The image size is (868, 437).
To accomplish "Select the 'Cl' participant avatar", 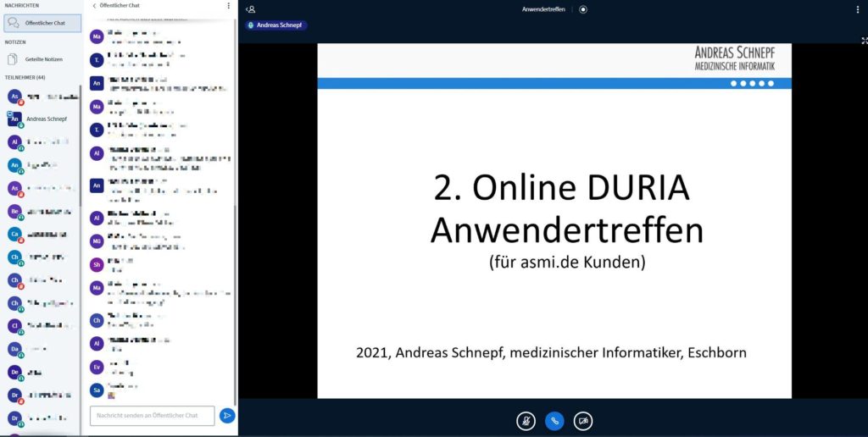I will pyautogui.click(x=15, y=326).
